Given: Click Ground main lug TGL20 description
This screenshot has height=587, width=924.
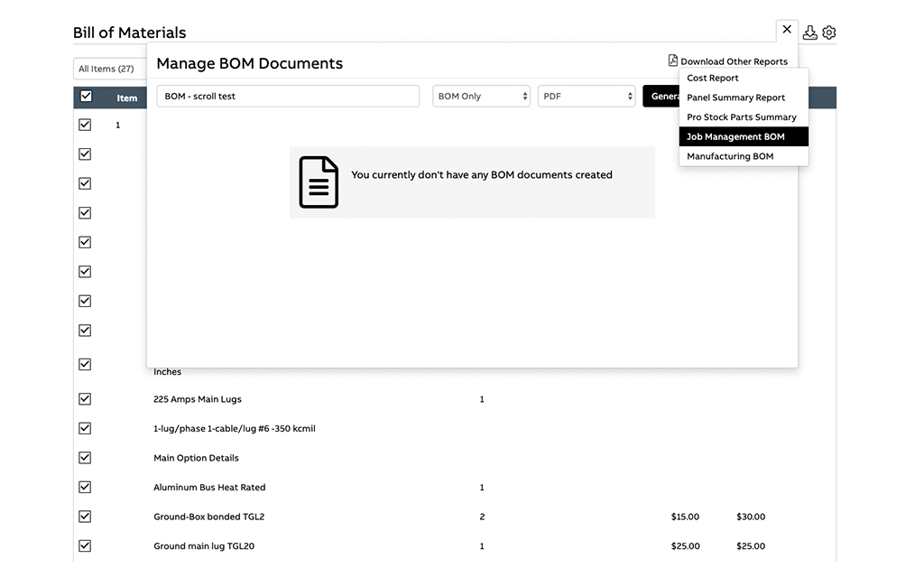Looking at the screenshot, I should click(204, 545).
